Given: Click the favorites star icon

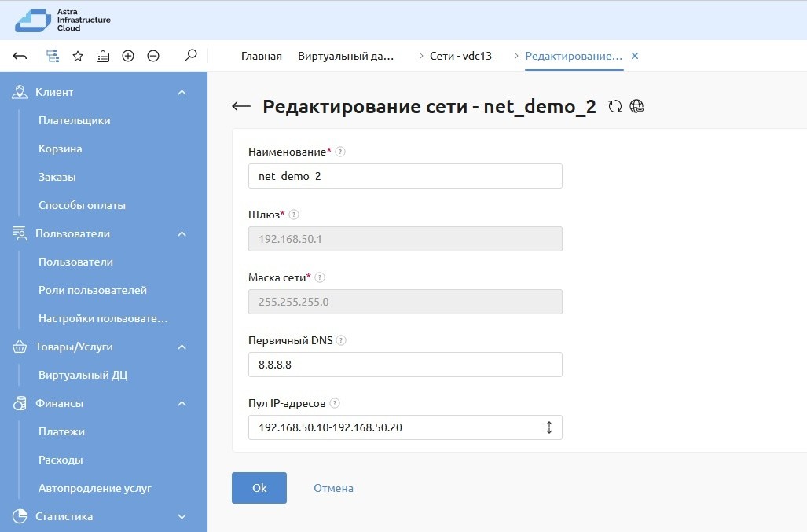Looking at the screenshot, I should [78, 56].
